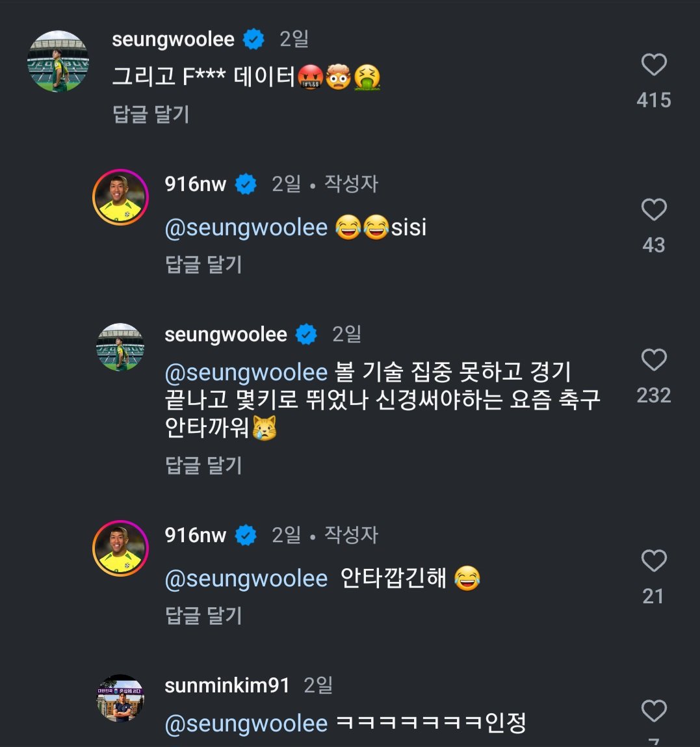700x747 pixels.
Task: Like sunminkim91's reply at the bottom
Action: coord(654,711)
